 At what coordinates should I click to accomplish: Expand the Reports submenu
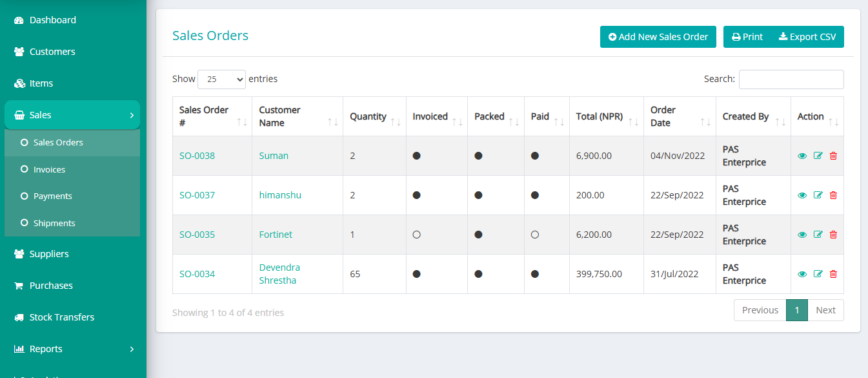[131, 348]
